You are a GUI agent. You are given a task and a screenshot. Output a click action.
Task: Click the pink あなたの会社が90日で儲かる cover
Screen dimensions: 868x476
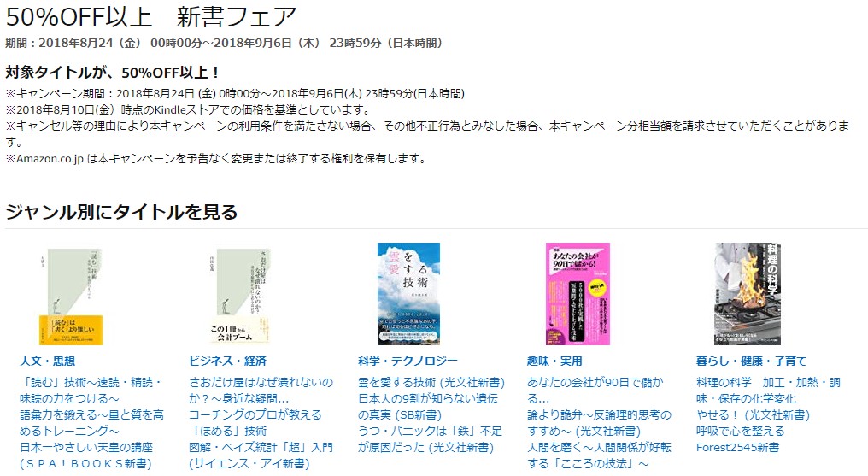coord(578,294)
